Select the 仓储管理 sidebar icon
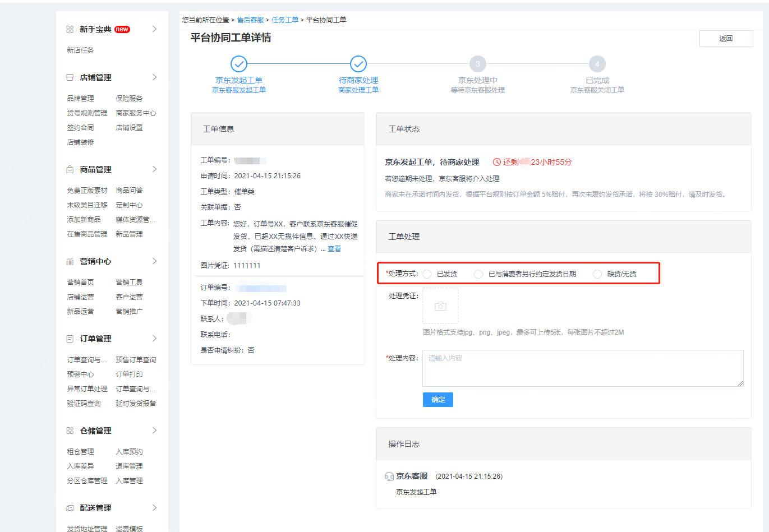 [70, 430]
